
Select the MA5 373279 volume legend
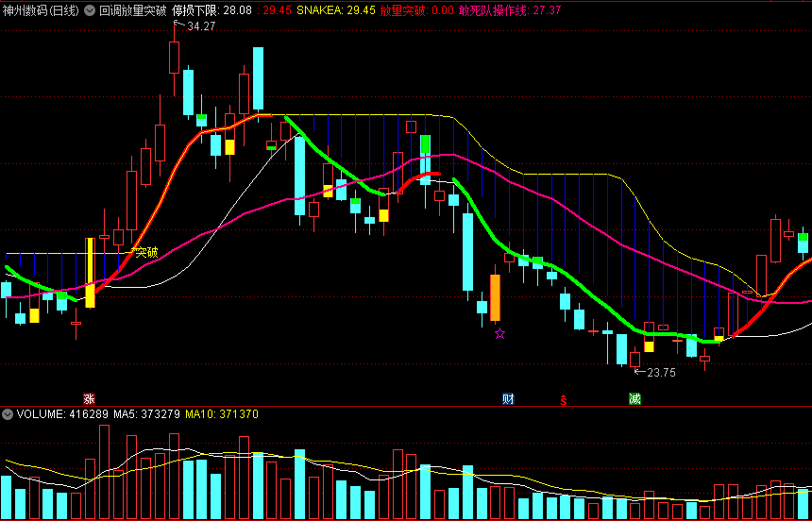click(x=146, y=414)
